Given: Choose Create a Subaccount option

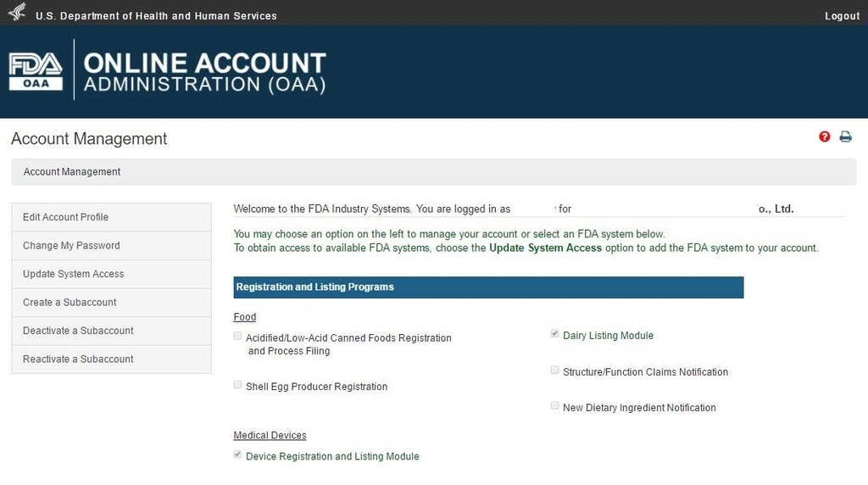Looking at the screenshot, I should (x=111, y=303).
